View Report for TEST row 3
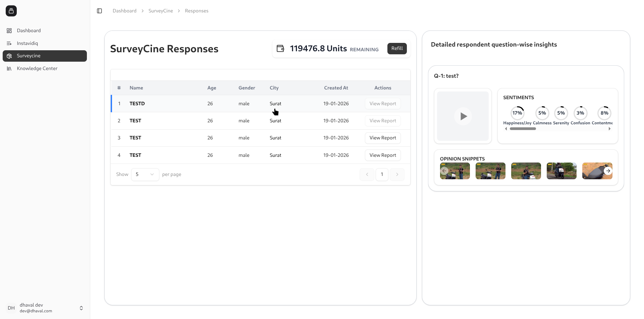This screenshot has width=644, height=319. pos(383,138)
